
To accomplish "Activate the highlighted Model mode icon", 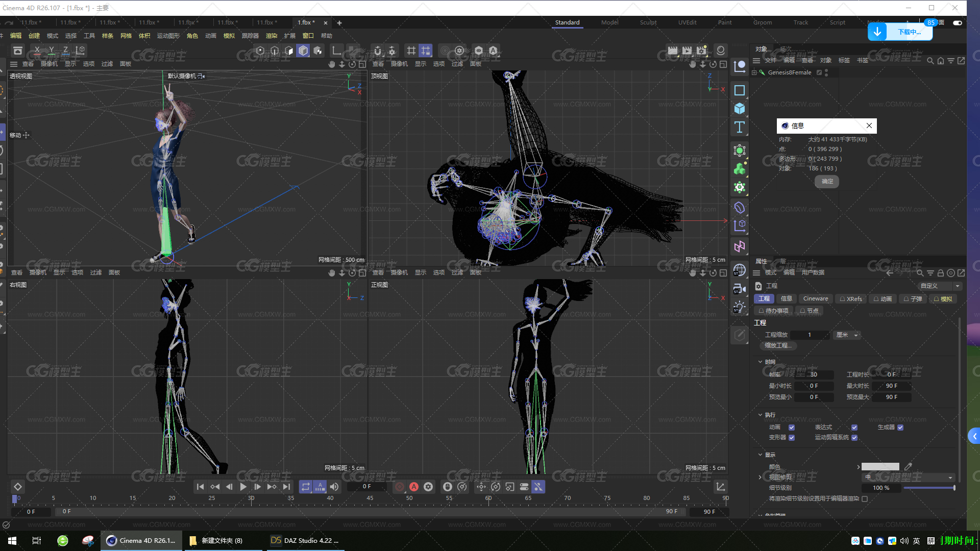I will click(x=303, y=51).
